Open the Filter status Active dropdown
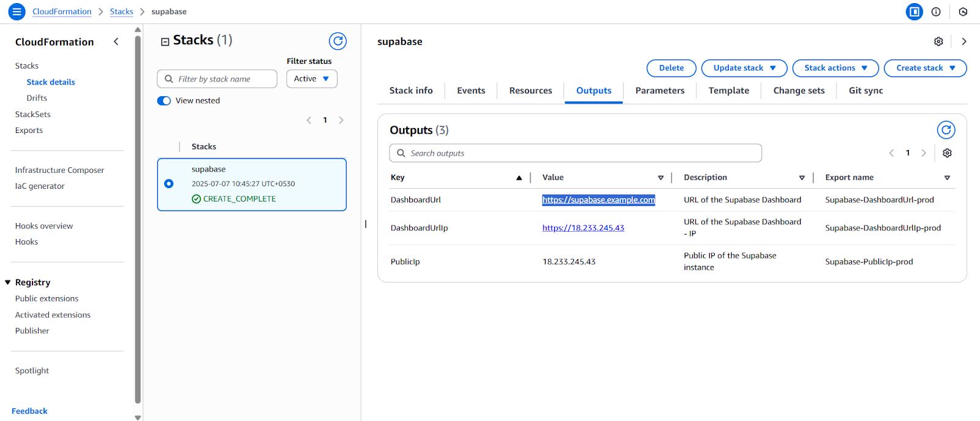 [x=312, y=79]
